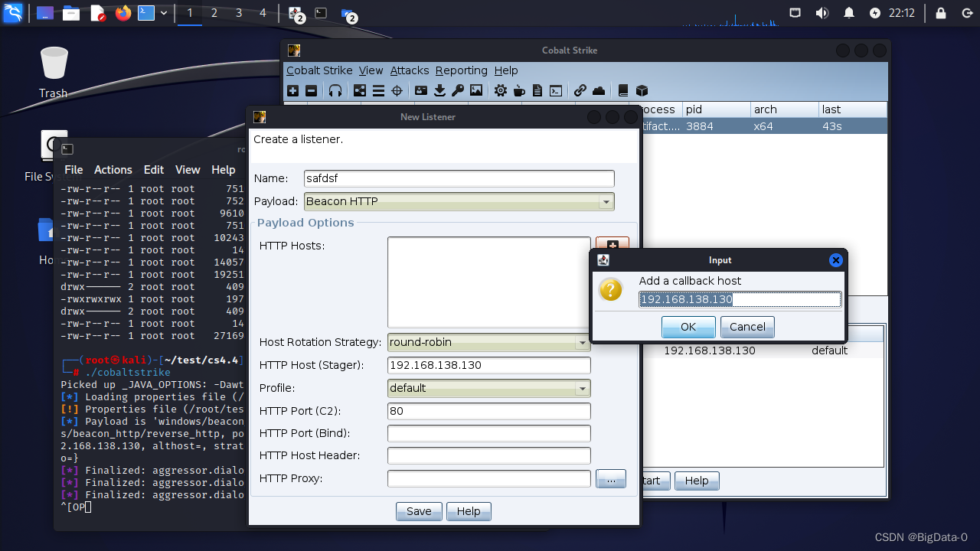Viewport: 980px width, 551px height.
Task: Open Downloaded Files download icon
Action: tap(439, 90)
